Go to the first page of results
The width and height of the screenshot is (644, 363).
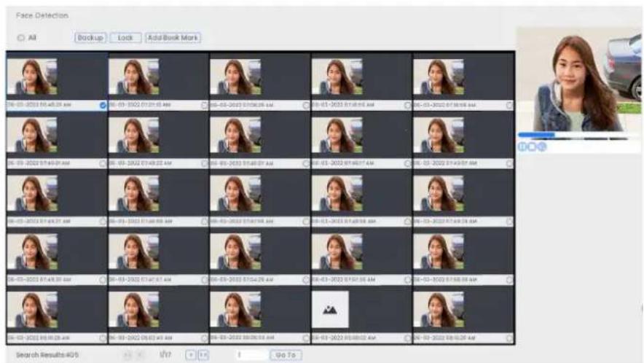pos(127,355)
